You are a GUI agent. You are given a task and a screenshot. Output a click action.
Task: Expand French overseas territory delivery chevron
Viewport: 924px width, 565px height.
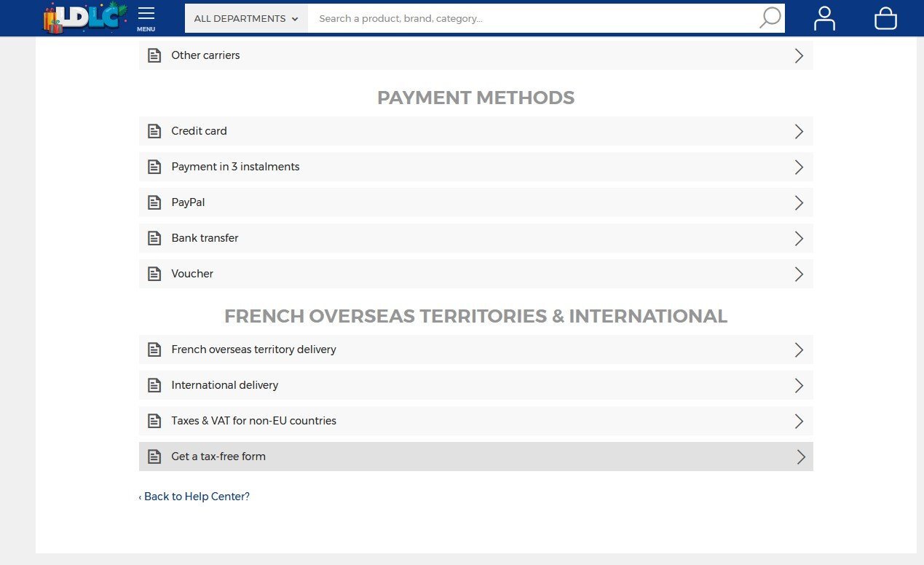click(x=799, y=349)
